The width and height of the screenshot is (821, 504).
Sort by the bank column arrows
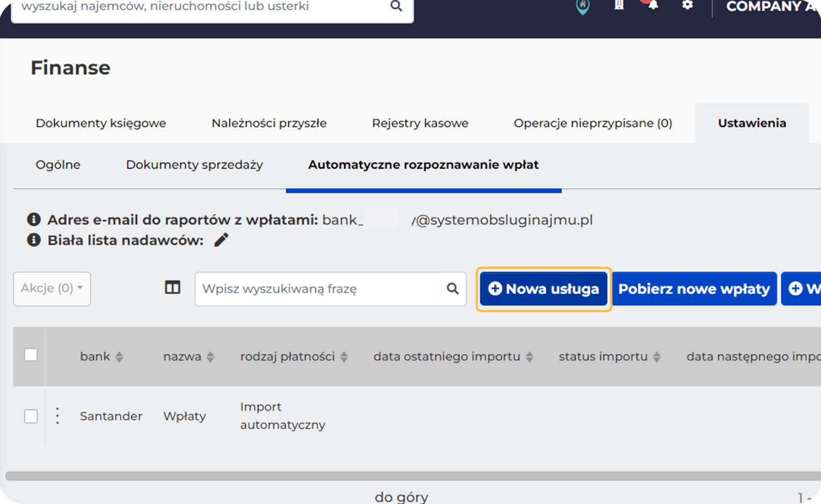point(119,357)
